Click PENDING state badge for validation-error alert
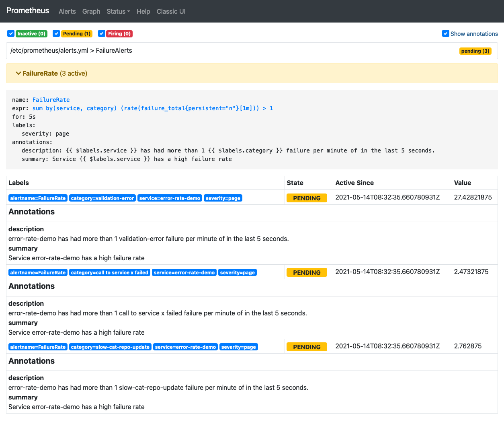 coord(307,198)
